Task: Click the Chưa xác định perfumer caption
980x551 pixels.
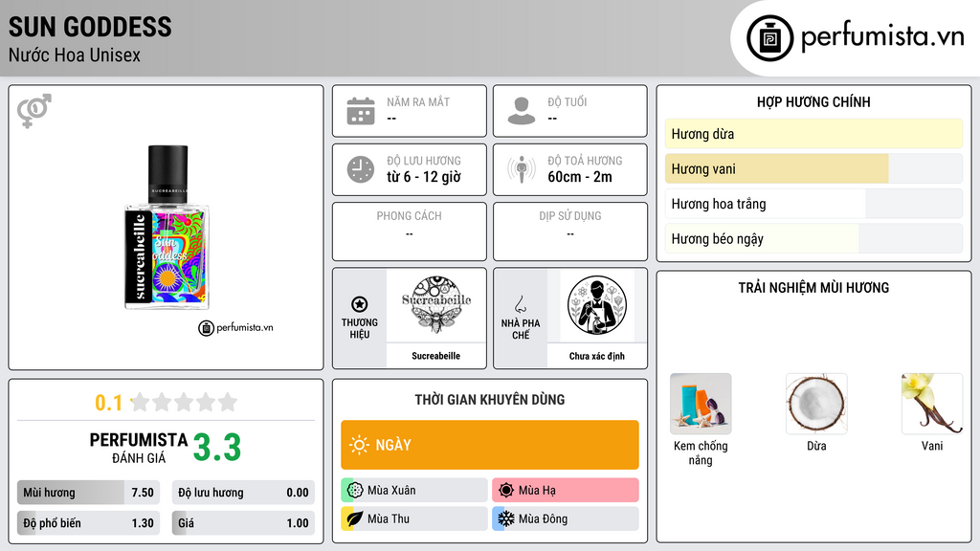Action: 597,356
